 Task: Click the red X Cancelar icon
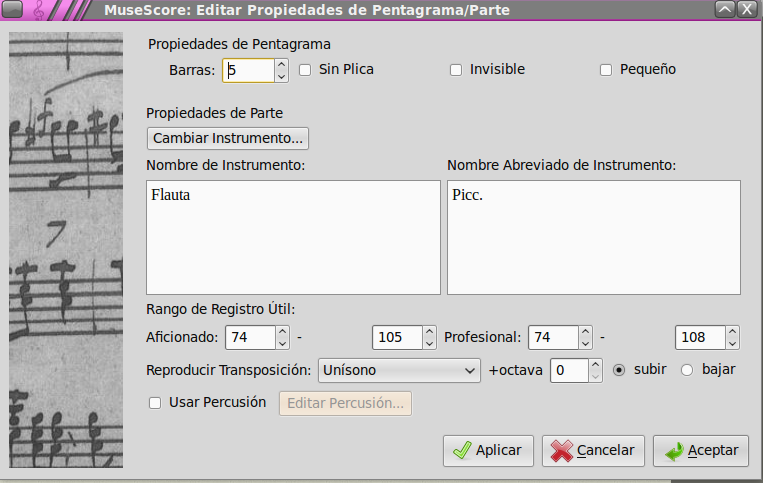click(x=562, y=450)
